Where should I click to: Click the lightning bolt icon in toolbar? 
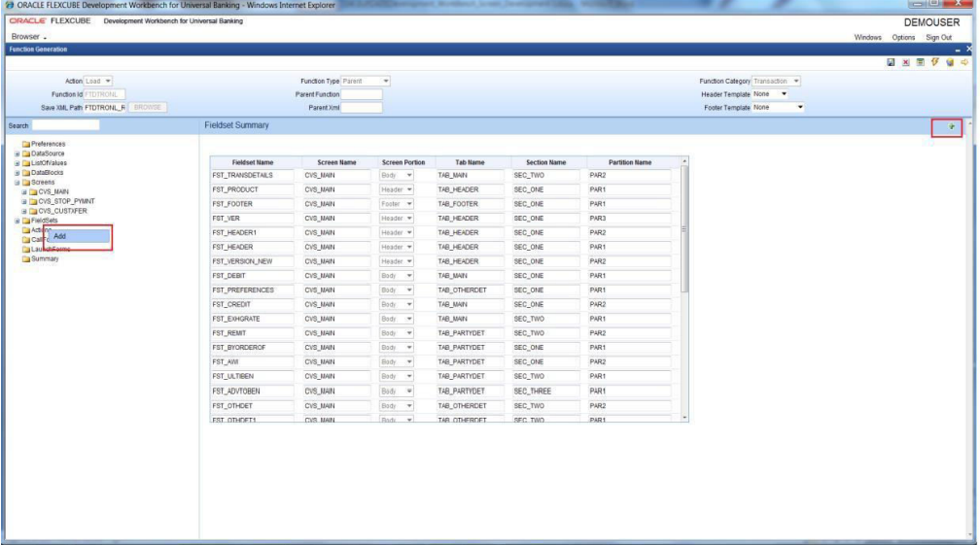coord(935,62)
